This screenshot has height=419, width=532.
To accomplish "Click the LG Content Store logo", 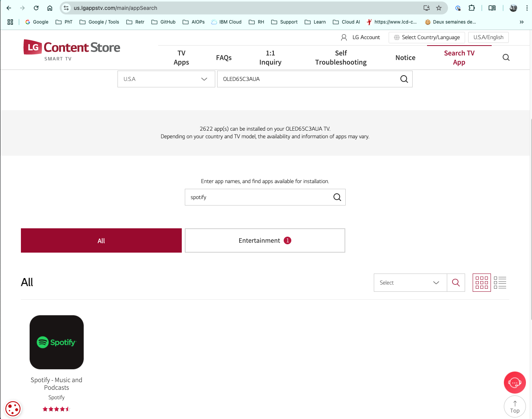I will pyautogui.click(x=71, y=50).
